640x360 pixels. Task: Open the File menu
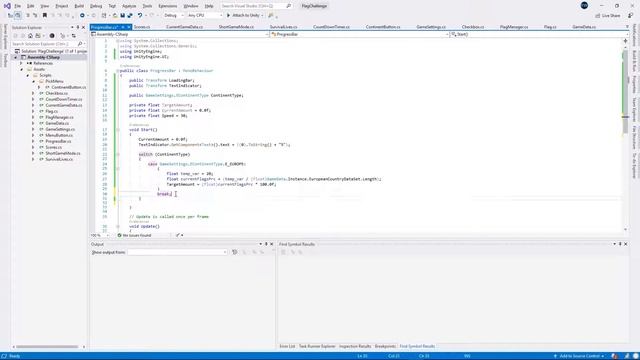tap(18, 6)
